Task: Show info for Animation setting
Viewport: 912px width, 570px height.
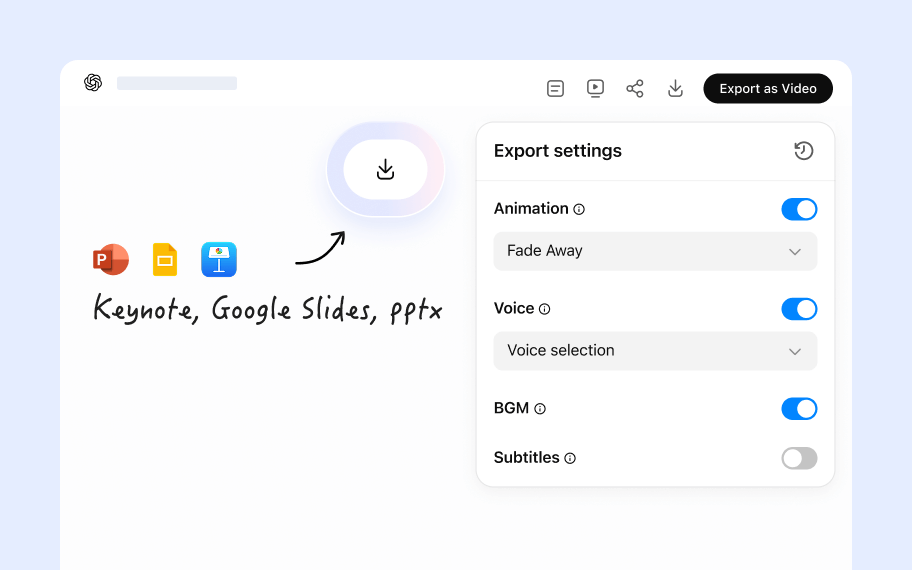Action: [579, 209]
